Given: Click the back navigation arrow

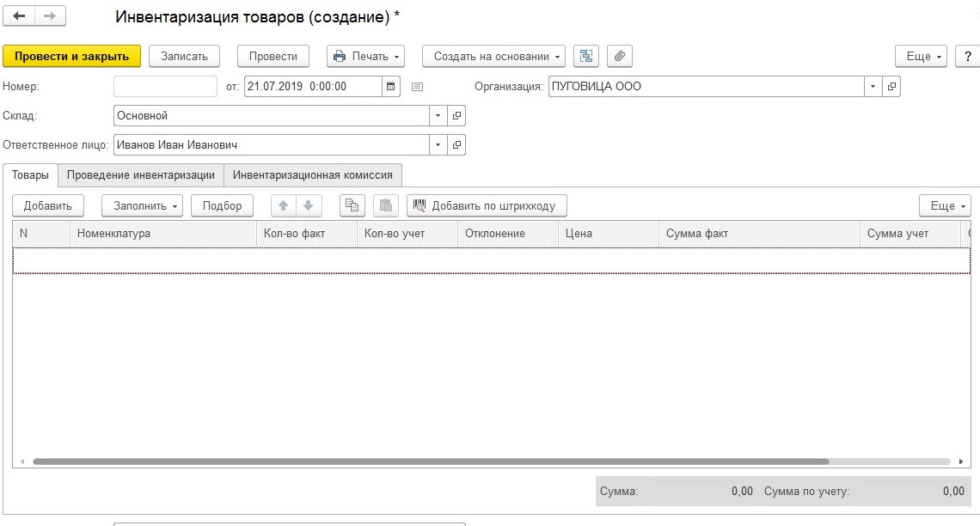Looking at the screenshot, I should (20, 16).
